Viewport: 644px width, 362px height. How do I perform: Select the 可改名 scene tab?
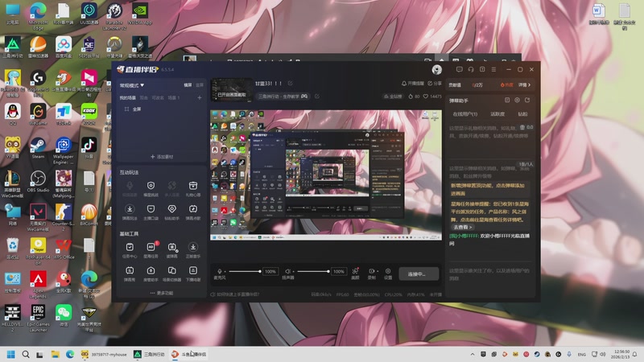(x=158, y=98)
